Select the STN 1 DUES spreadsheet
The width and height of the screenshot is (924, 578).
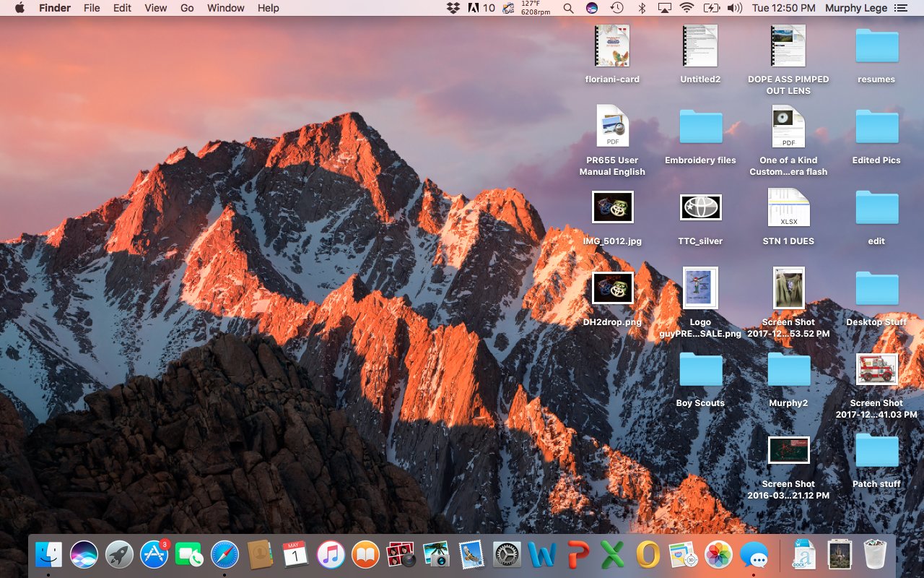(x=788, y=216)
